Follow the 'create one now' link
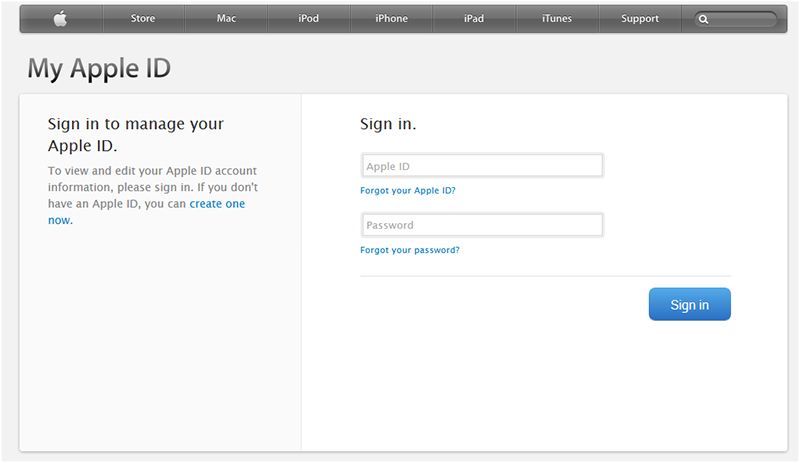Screen dimensions: 800x463 (217, 204)
